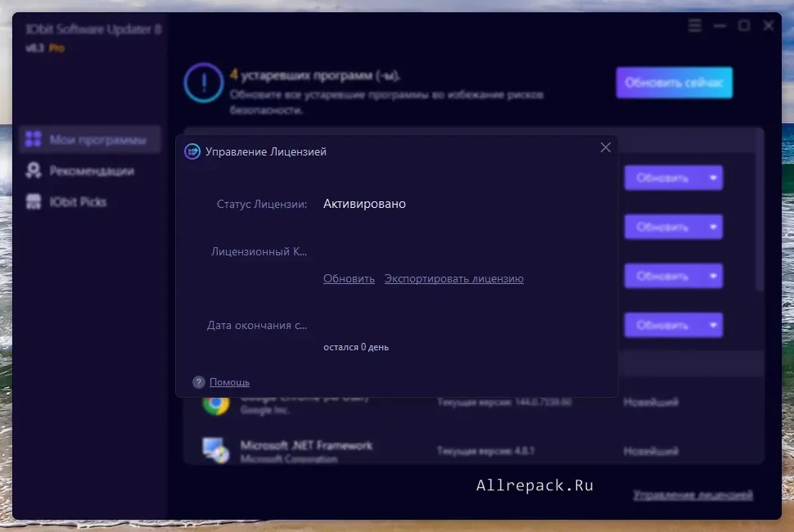Open Мои программы in sidebar

(x=90, y=139)
